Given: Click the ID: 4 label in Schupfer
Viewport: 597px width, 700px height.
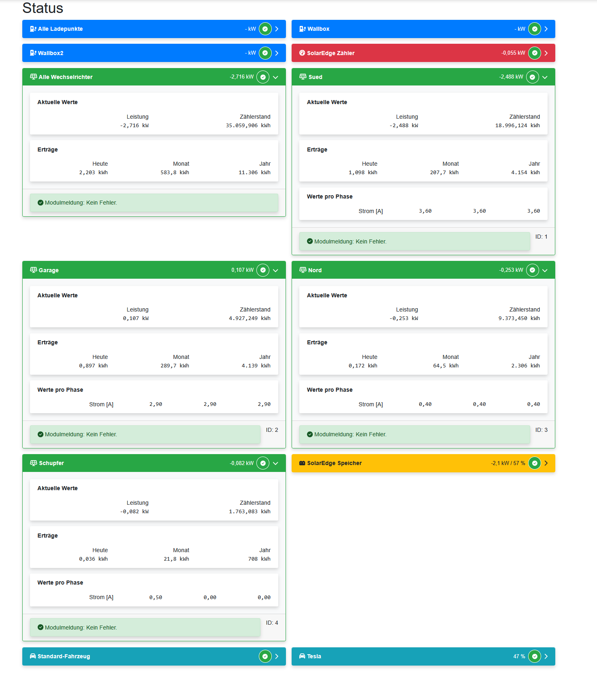Looking at the screenshot, I should click(272, 623).
